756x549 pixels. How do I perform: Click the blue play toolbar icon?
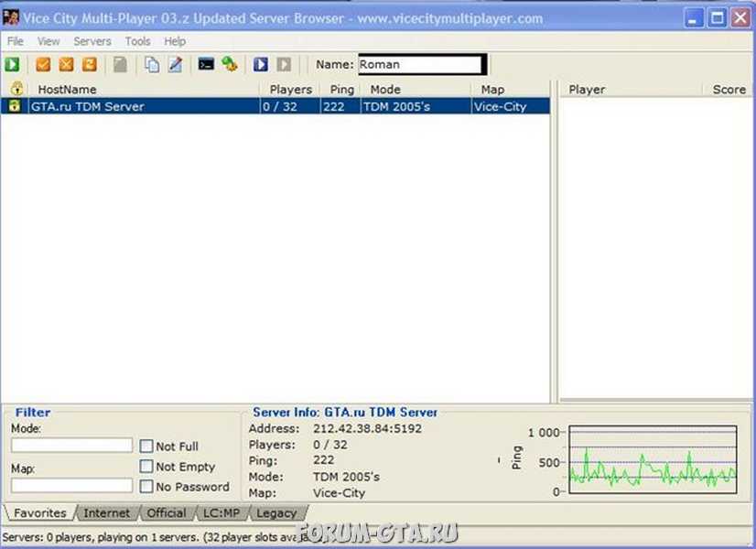[x=261, y=65]
